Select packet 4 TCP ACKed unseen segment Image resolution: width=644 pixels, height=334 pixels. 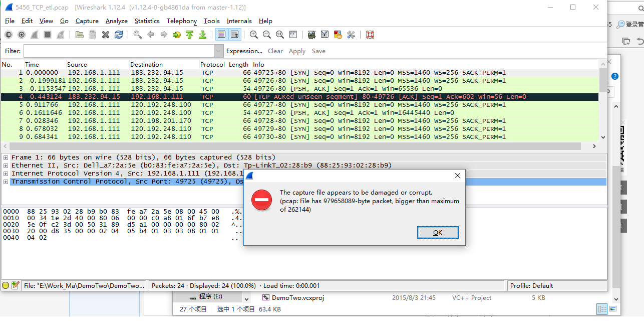(x=299, y=97)
